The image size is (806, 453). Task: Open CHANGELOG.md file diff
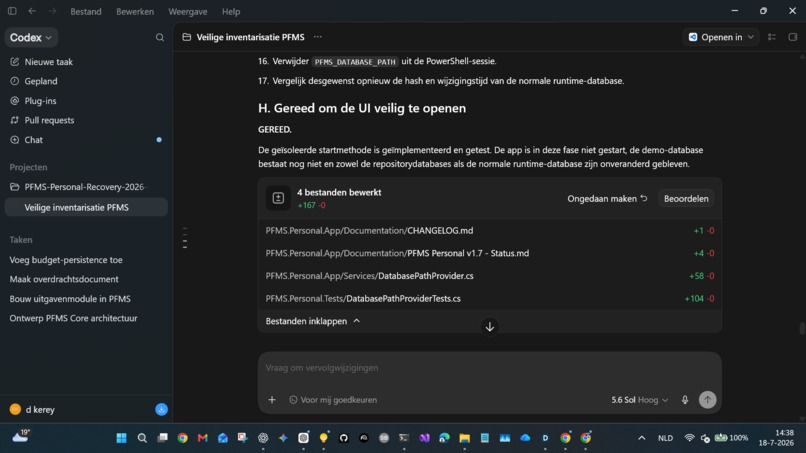click(489, 231)
